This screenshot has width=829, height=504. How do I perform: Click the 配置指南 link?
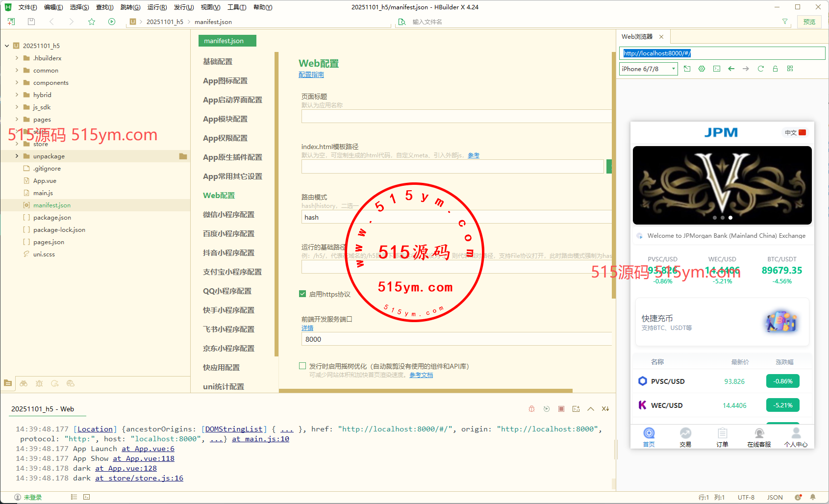(311, 75)
